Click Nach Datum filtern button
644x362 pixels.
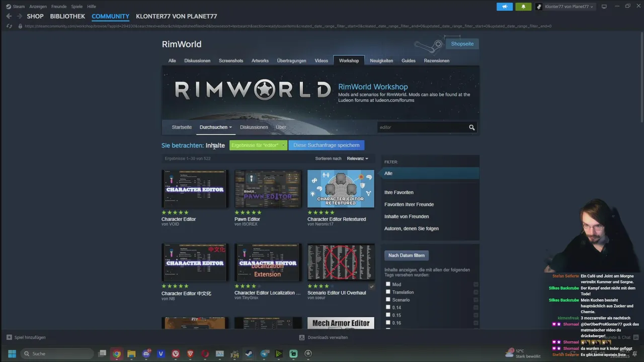pyautogui.click(x=407, y=255)
